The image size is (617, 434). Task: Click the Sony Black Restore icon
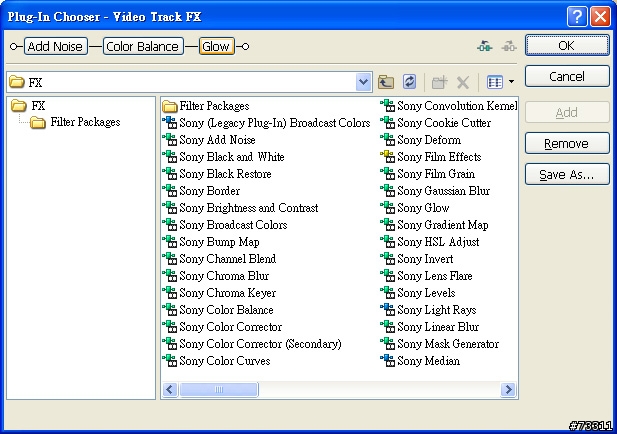point(170,174)
